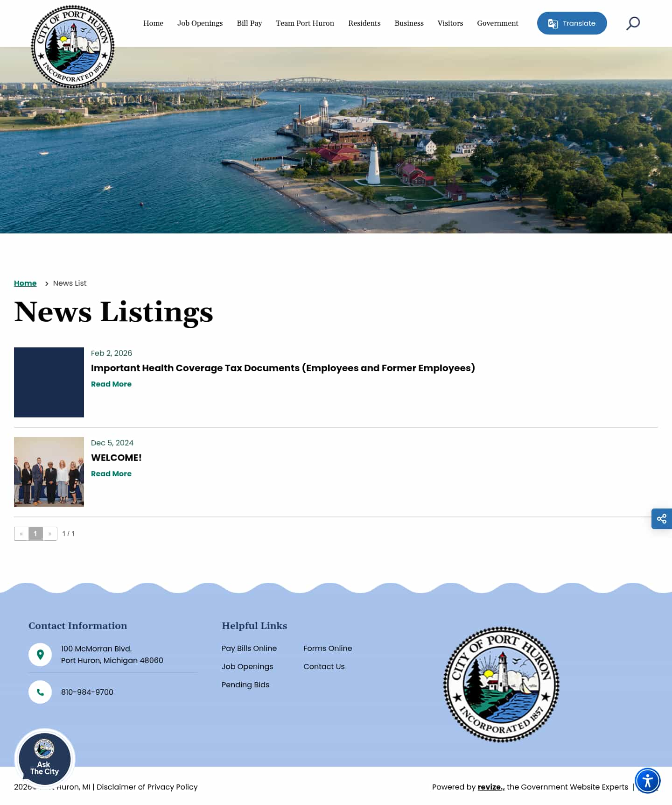This screenshot has height=805, width=672.
Task: Click the Feb 2, 2026 date text
Action: pyautogui.click(x=112, y=353)
